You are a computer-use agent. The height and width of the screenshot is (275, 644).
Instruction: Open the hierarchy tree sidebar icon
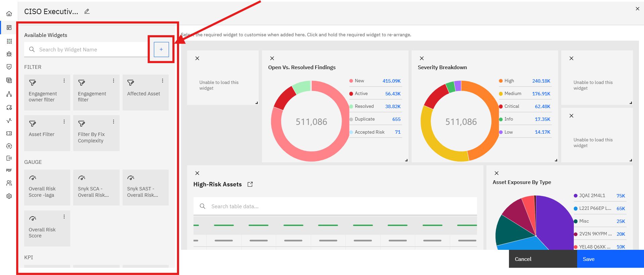9,94
